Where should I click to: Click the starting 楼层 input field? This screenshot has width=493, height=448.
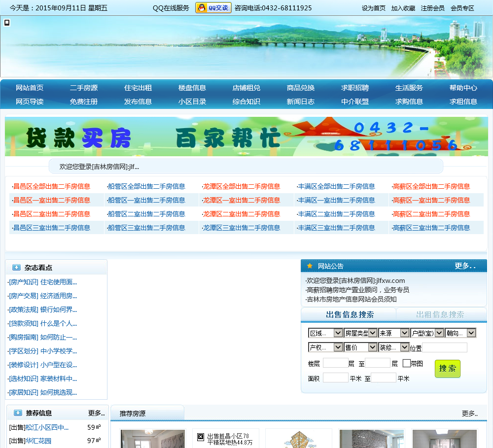335,363
